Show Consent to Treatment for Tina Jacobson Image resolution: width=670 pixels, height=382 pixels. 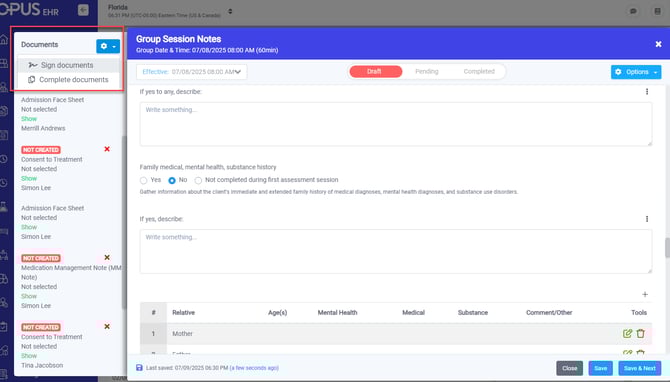[29, 356]
